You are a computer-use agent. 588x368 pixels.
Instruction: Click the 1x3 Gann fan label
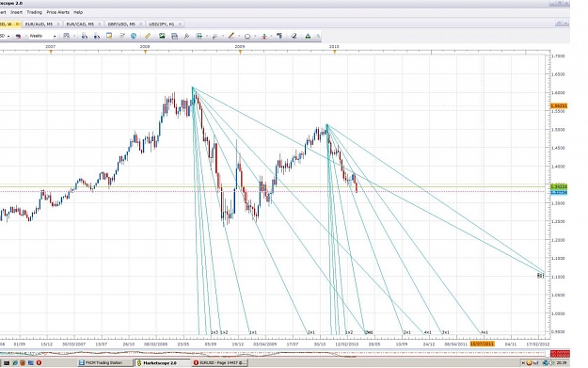(x=215, y=332)
